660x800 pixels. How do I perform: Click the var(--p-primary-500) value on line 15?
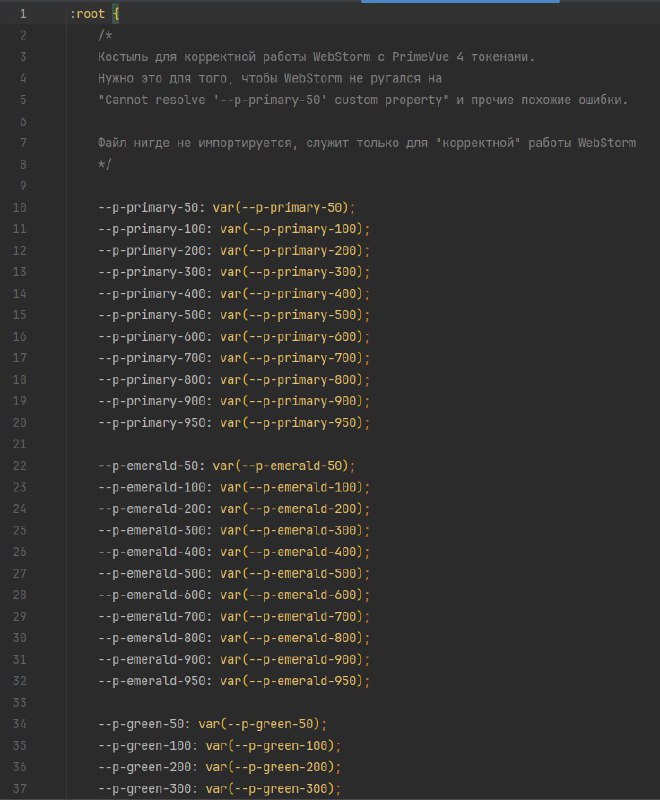click(291, 315)
